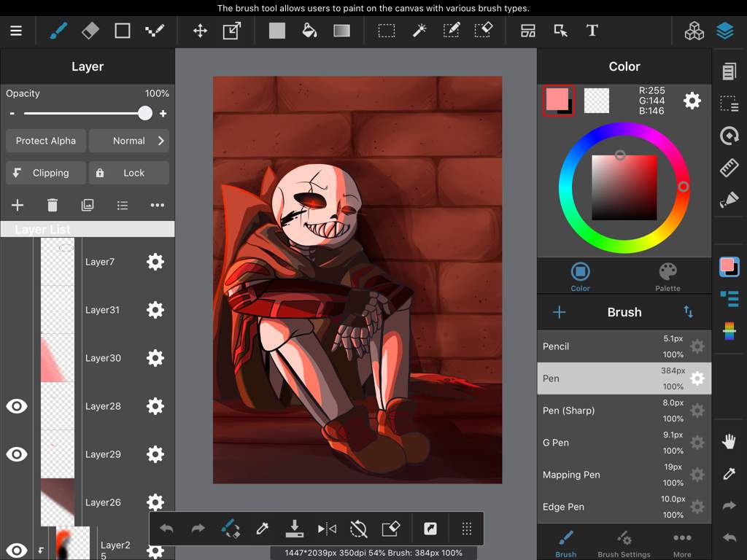
Task: Enable Clipping for the layer
Action: tap(46, 173)
